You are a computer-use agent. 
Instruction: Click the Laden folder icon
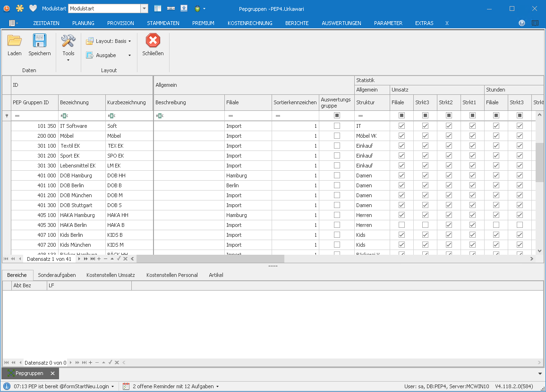(14, 41)
